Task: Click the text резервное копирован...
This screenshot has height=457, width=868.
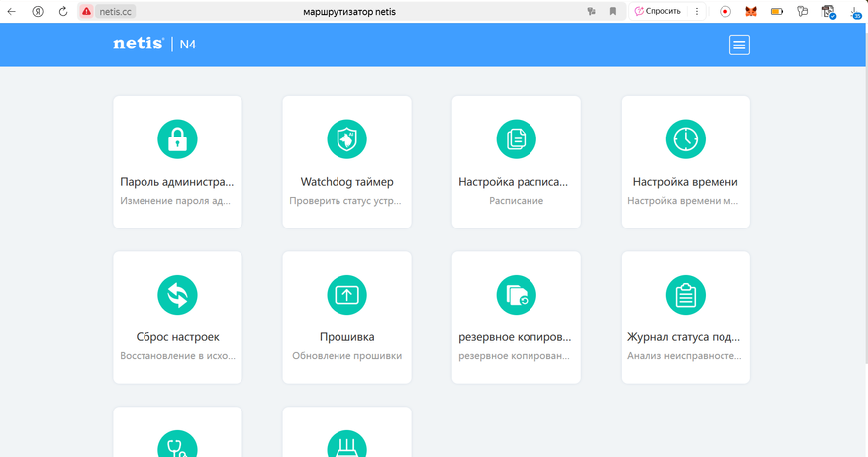Action: (x=514, y=356)
